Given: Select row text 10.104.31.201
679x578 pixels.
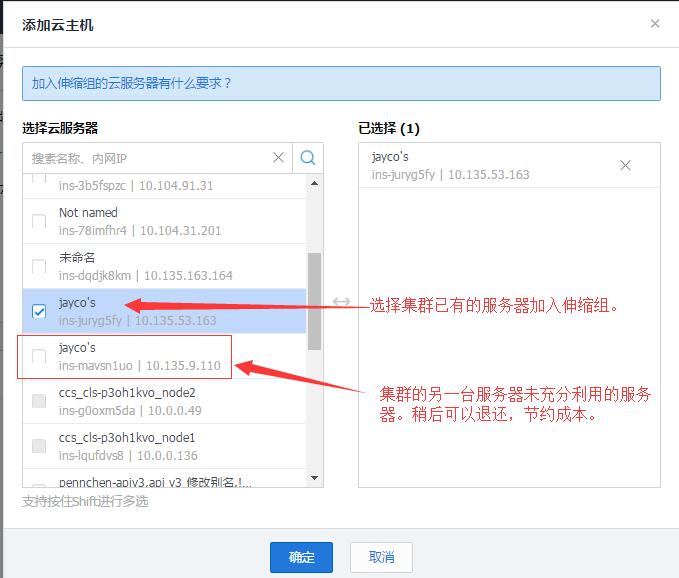Looking at the screenshot, I should point(181,231).
